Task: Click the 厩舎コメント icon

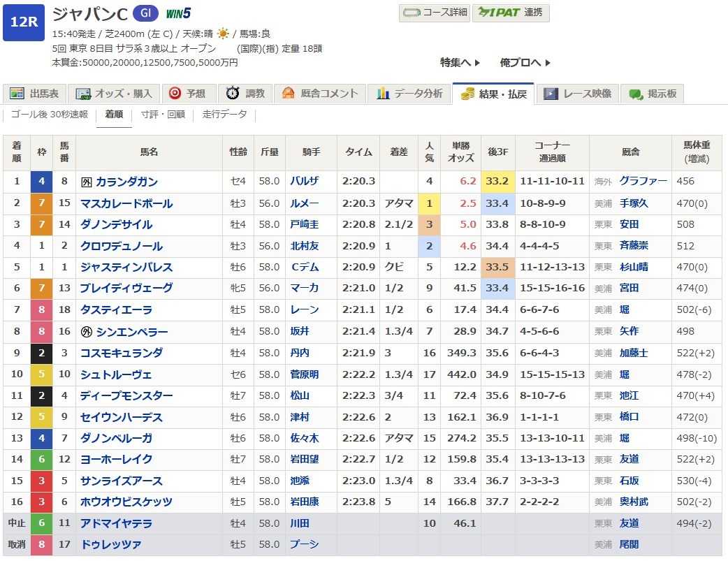Action: [x=288, y=94]
